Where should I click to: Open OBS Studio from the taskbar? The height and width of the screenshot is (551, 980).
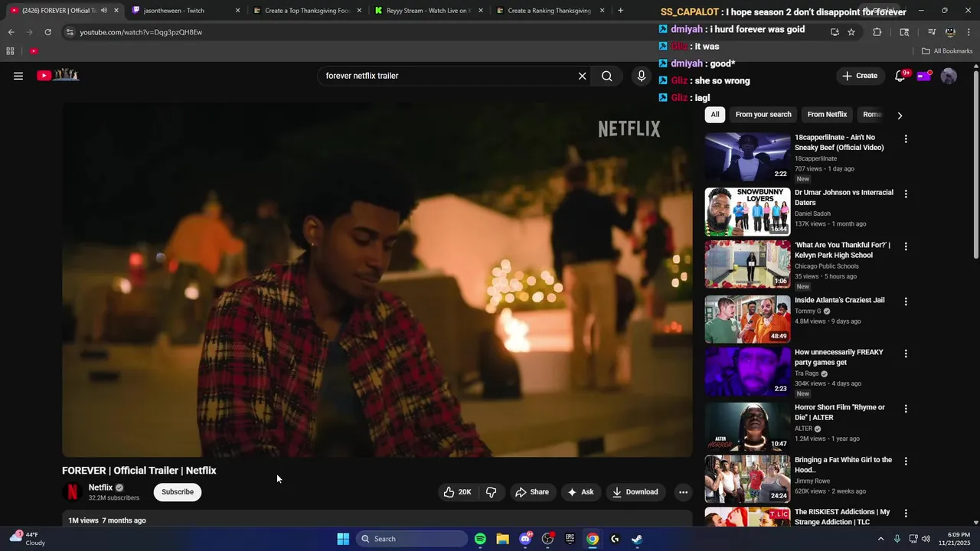[547, 539]
